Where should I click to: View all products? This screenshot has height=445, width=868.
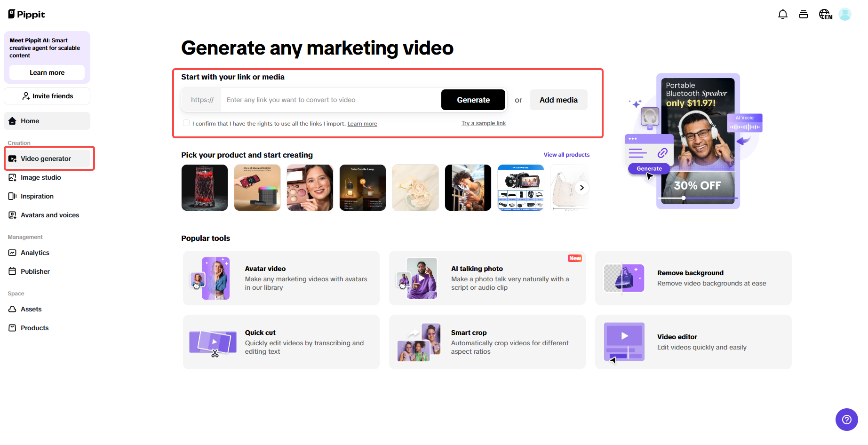[x=566, y=154]
